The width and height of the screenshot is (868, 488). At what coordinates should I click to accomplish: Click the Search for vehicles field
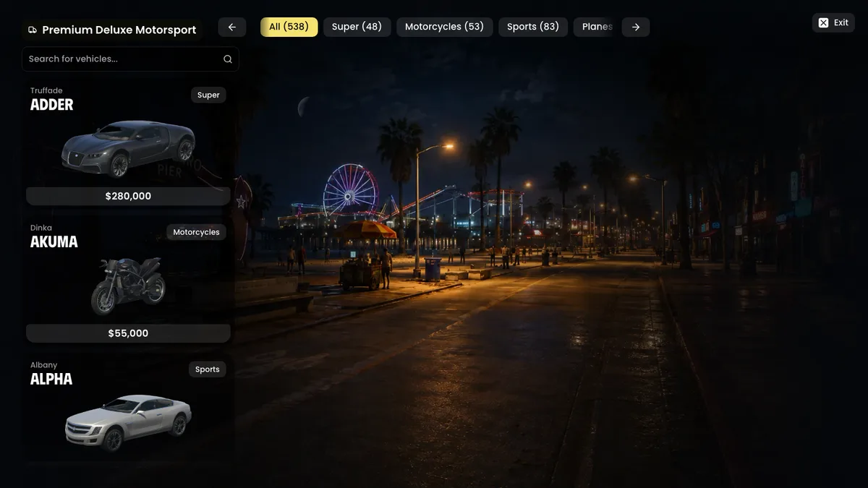point(130,59)
